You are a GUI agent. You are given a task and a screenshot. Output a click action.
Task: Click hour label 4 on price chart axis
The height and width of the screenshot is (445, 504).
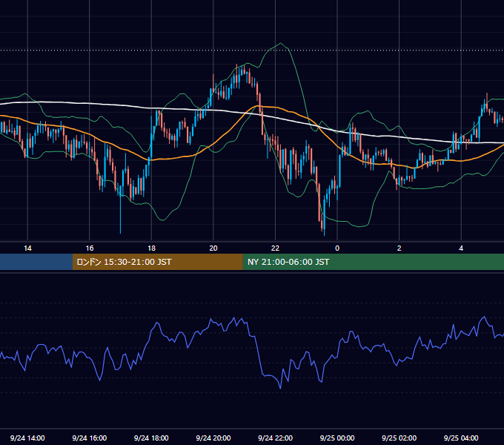[x=461, y=248]
